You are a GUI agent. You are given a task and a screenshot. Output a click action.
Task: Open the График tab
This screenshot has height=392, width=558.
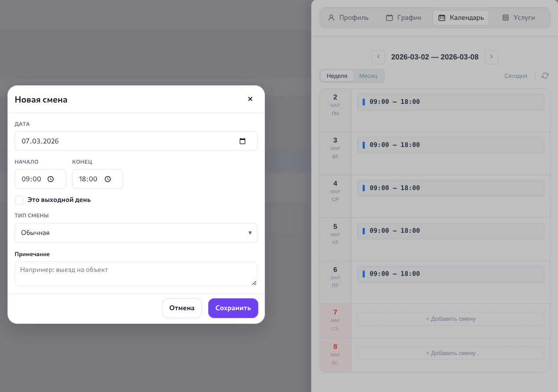pos(404,18)
